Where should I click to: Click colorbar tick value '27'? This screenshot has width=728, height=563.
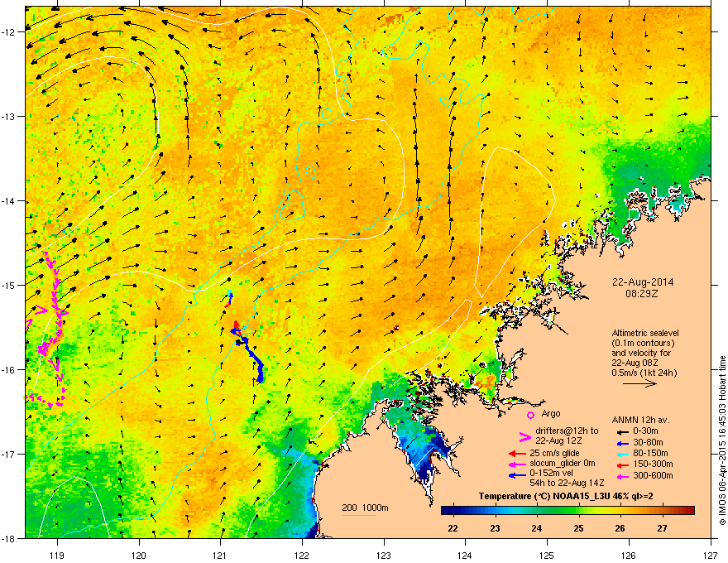662,528
